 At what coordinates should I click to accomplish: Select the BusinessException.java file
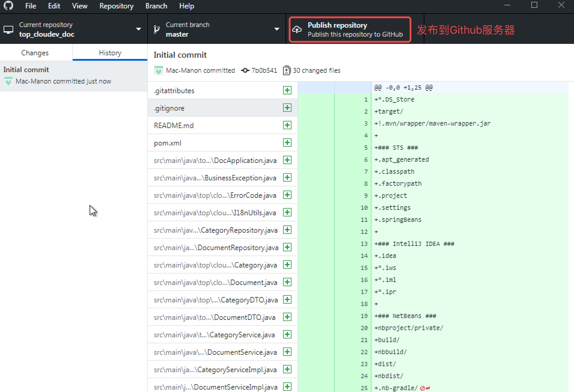pyautogui.click(x=223, y=178)
